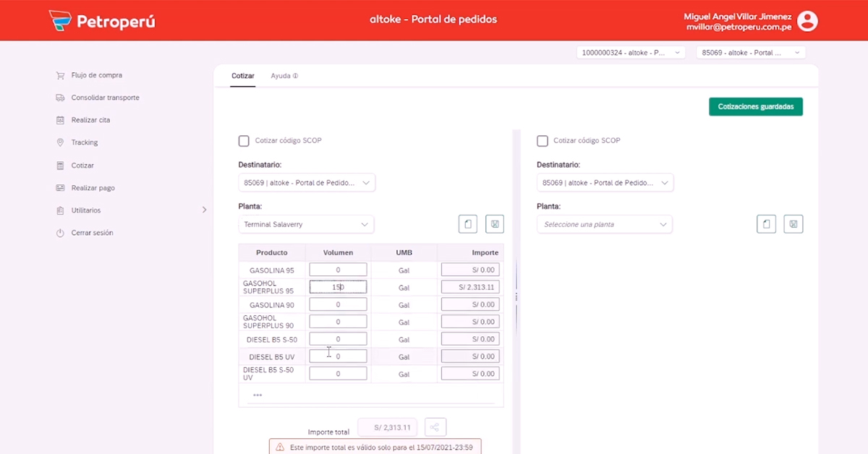Screen dimensions: 868x454
Task: Open Flujo de compra from sidebar
Action: click(96, 75)
